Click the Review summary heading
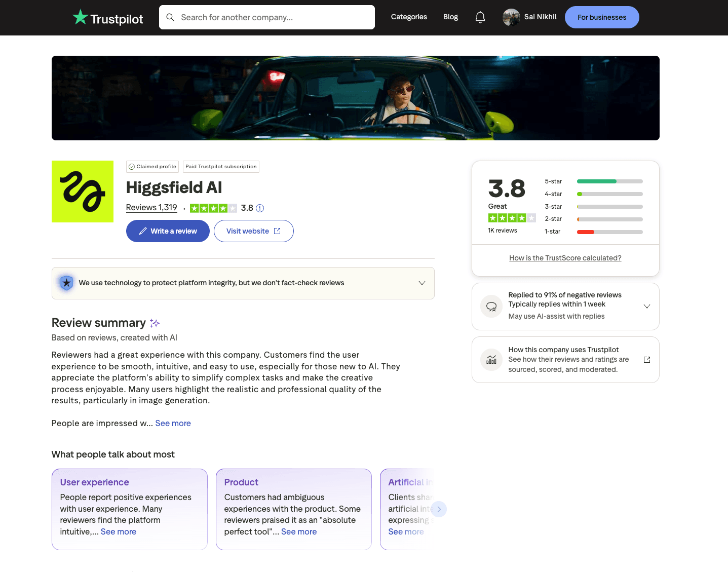Screen dimensions: 728x572 coord(99,323)
